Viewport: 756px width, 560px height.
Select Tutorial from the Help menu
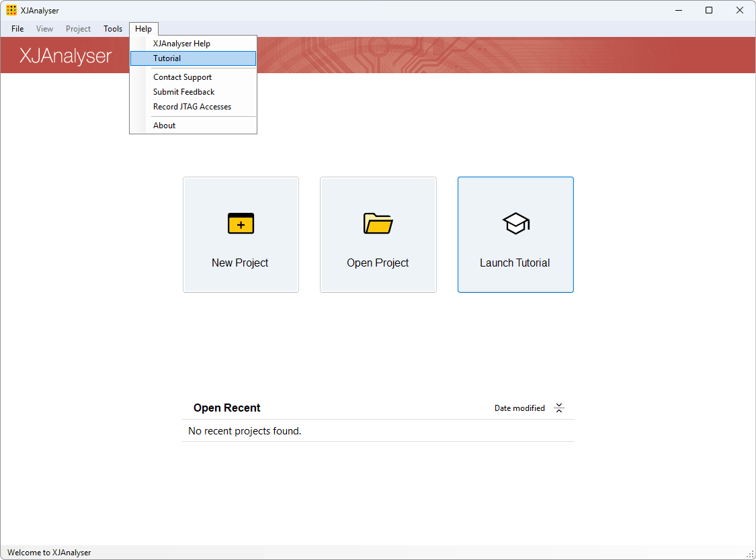coord(167,58)
